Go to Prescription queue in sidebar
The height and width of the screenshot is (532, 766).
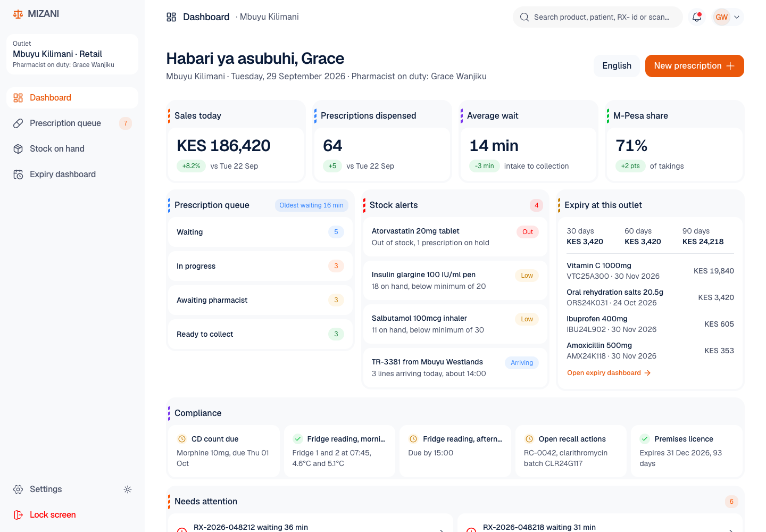72,123
